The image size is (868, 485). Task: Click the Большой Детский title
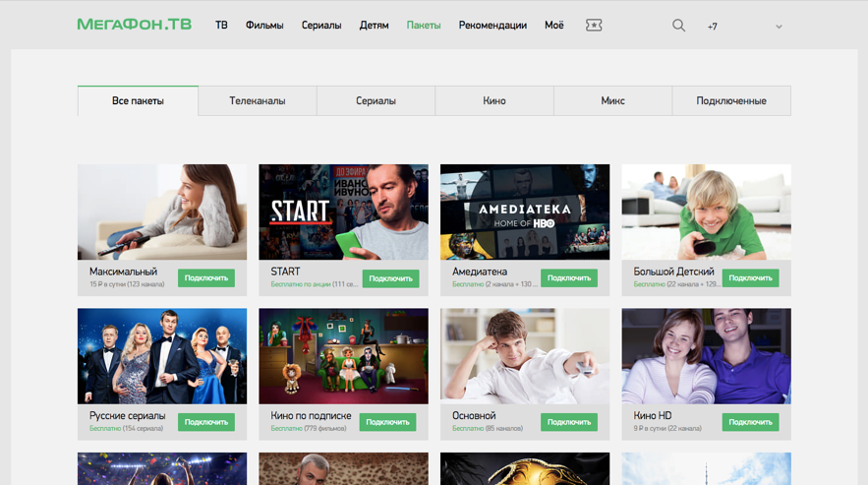coord(673,272)
